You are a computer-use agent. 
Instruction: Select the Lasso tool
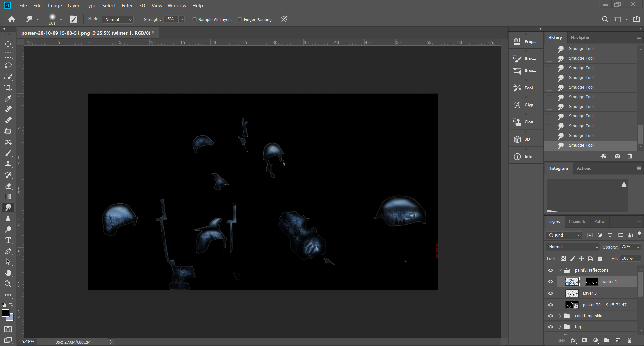tap(8, 66)
